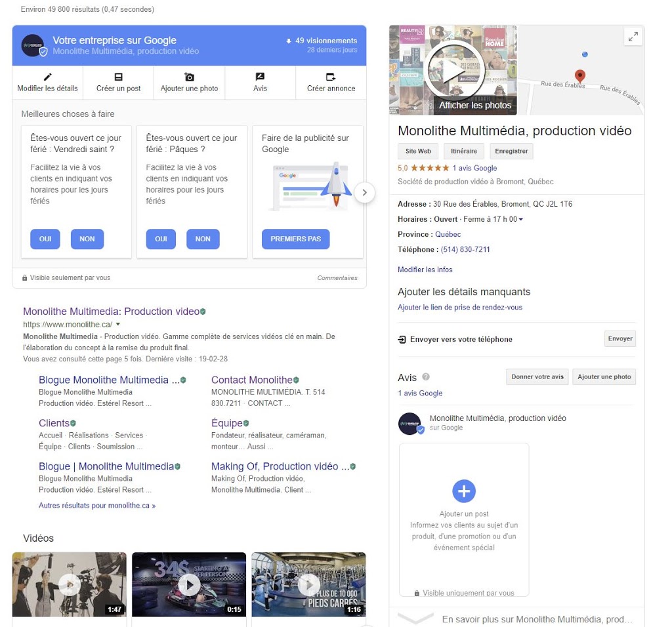Click the play icon on the photos thumbnail
Image resolution: width=672 pixels, height=627 pixels.
pyautogui.click(x=453, y=70)
